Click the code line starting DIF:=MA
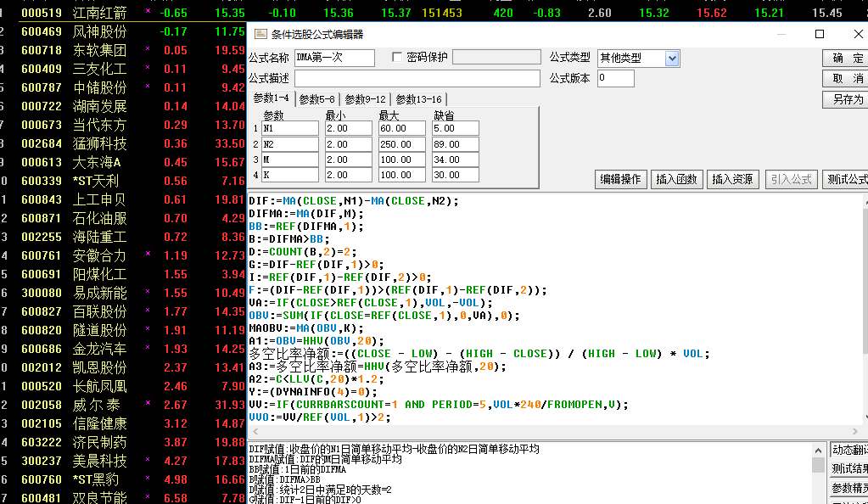The image size is (868, 504). 354,201
